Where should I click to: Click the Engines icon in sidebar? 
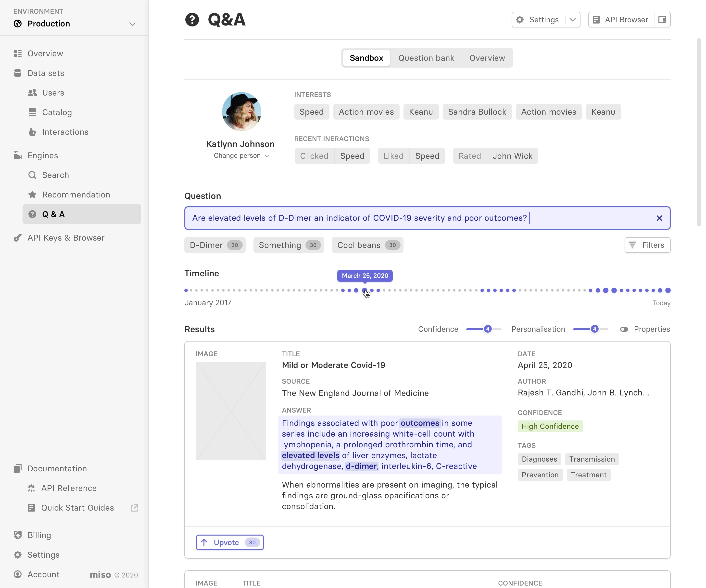[17, 155]
